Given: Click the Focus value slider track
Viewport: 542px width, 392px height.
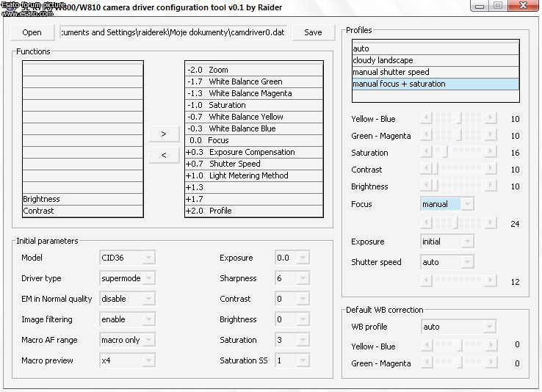Looking at the screenshot, I should click(x=458, y=223).
